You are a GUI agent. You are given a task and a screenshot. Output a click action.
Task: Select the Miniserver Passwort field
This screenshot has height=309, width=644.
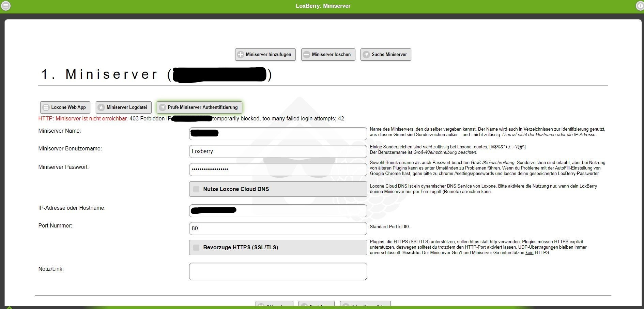coord(278,170)
